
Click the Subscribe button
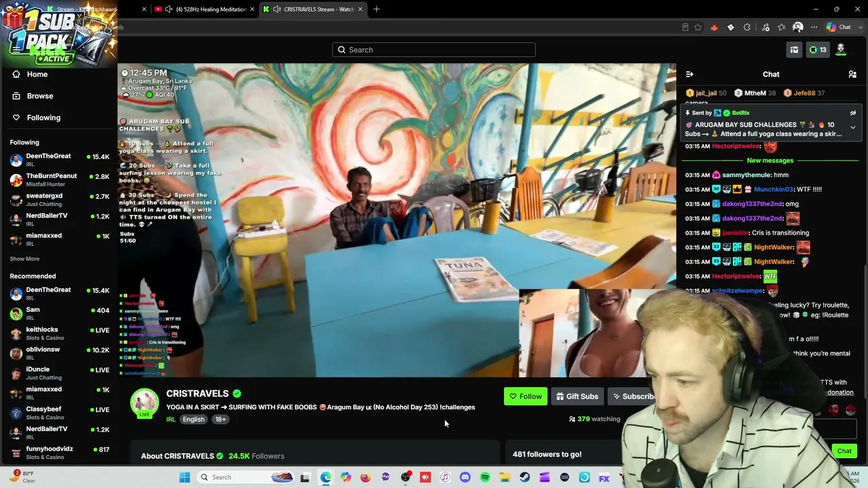(634, 396)
